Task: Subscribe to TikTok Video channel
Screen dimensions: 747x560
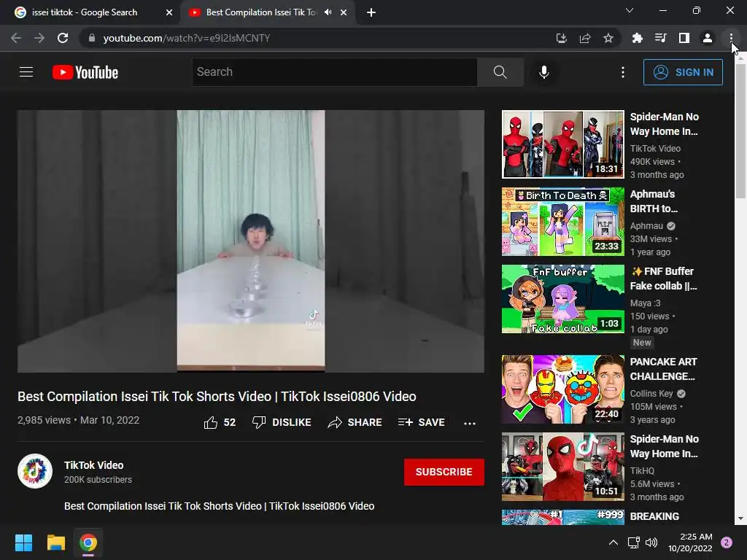Action: click(x=444, y=472)
